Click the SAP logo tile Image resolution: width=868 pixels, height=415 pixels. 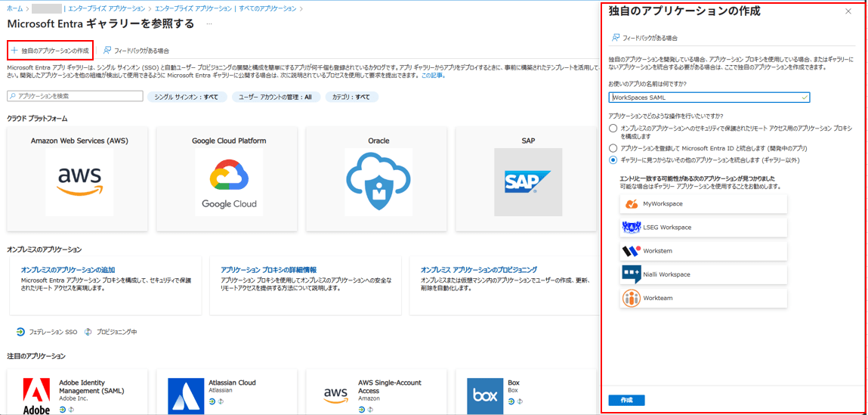528,181
